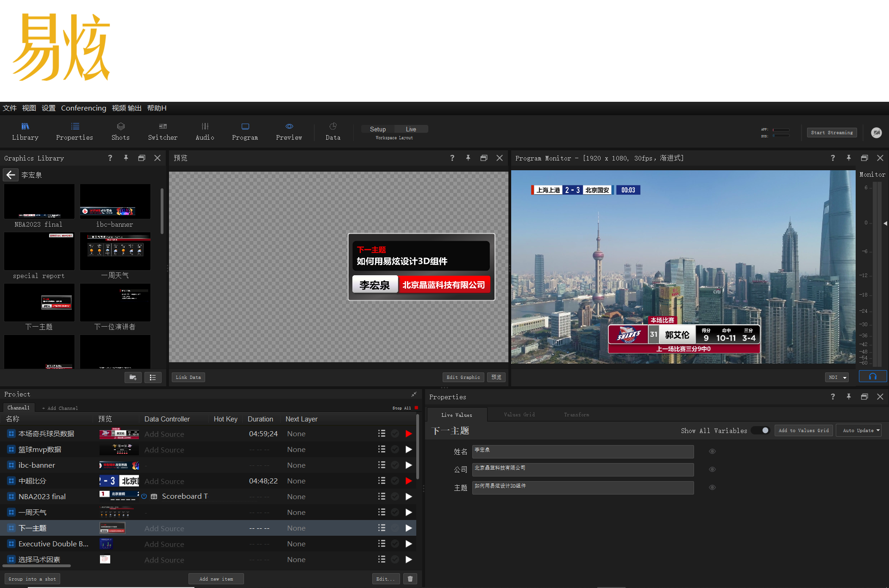Select the Channel1 tab
Screen dimensions: 889x588
[19, 408]
